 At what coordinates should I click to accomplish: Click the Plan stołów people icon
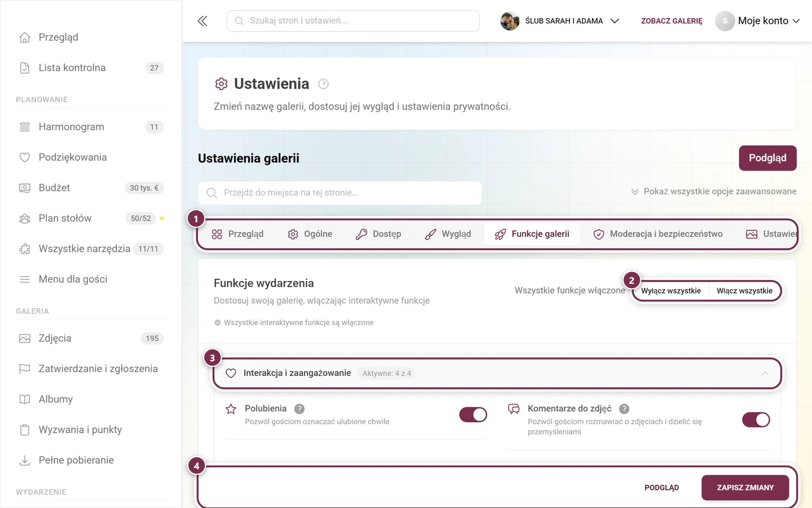(x=25, y=218)
